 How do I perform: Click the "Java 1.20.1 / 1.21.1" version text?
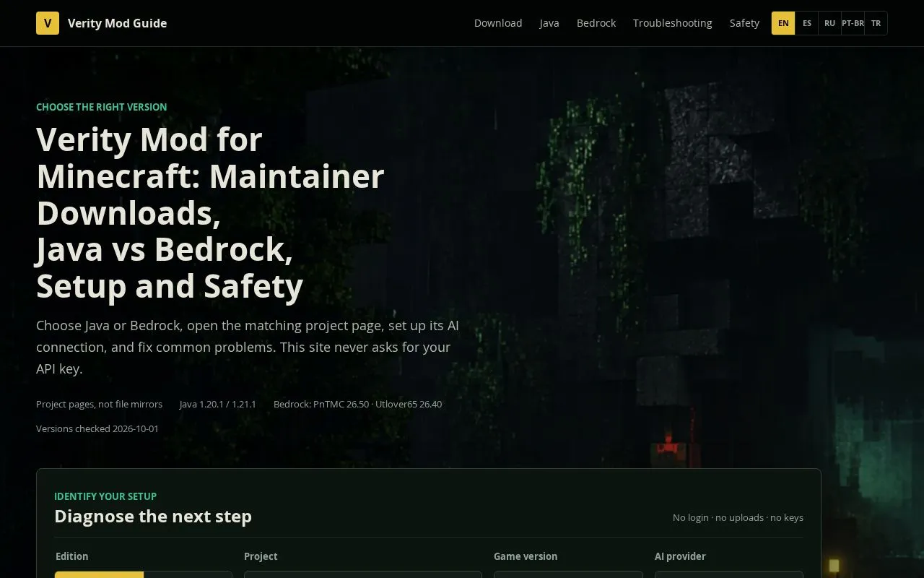218,404
